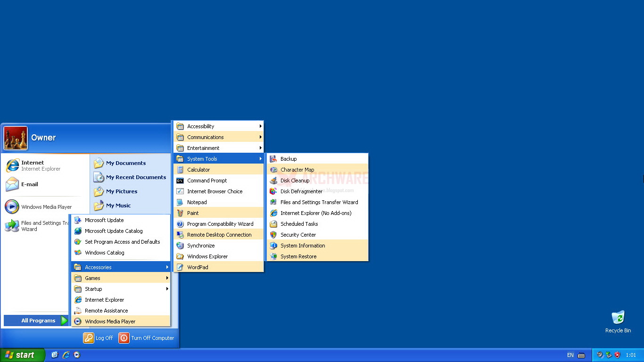
Task: Expand Communications submenu arrow
Action: pyautogui.click(x=260, y=137)
